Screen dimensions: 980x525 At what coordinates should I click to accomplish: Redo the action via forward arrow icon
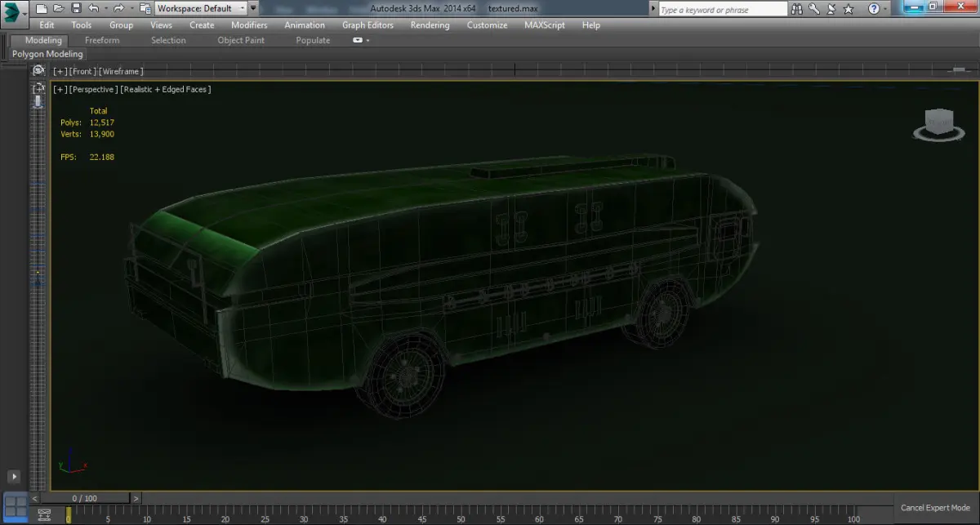click(x=118, y=8)
